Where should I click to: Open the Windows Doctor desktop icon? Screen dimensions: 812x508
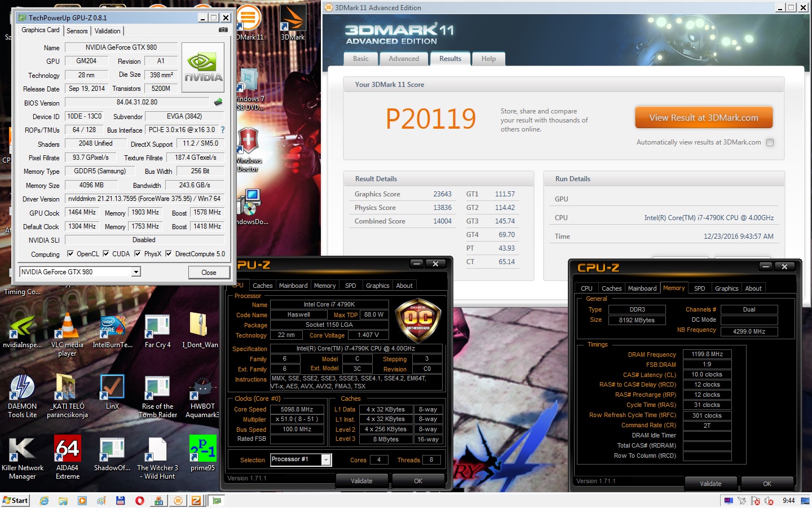coord(248,150)
